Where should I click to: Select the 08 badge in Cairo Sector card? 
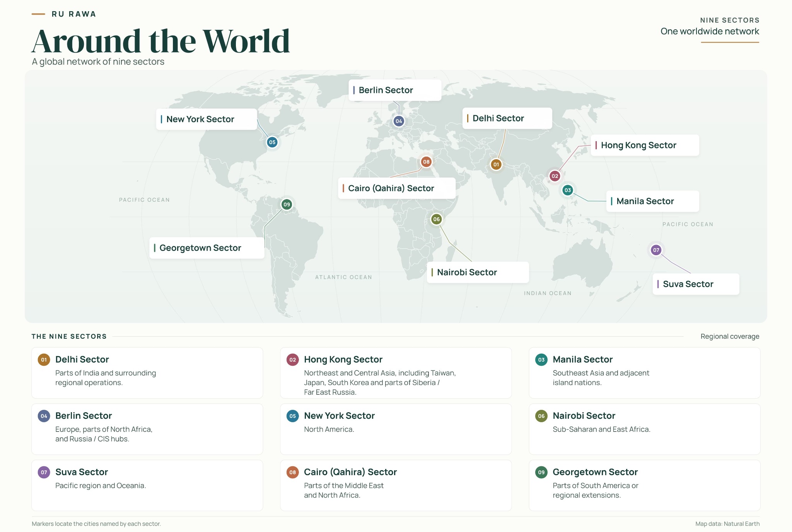[x=293, y=472]
